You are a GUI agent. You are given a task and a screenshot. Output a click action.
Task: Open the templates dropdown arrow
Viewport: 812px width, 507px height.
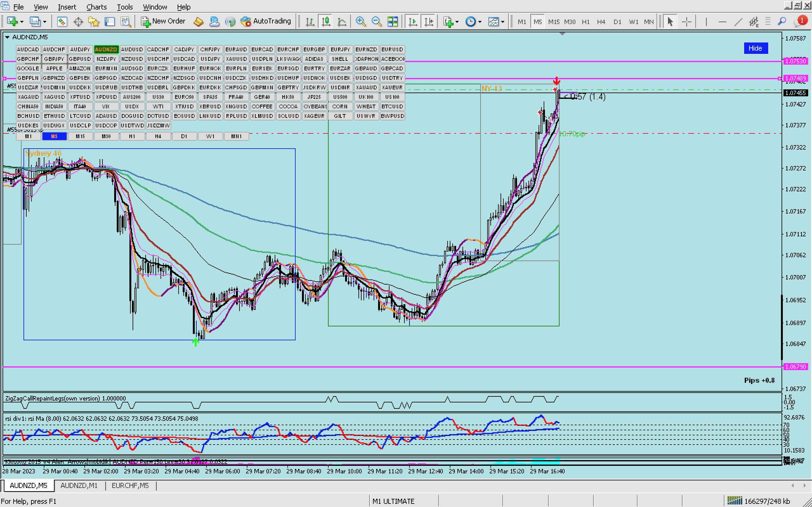tap(503, 22)
